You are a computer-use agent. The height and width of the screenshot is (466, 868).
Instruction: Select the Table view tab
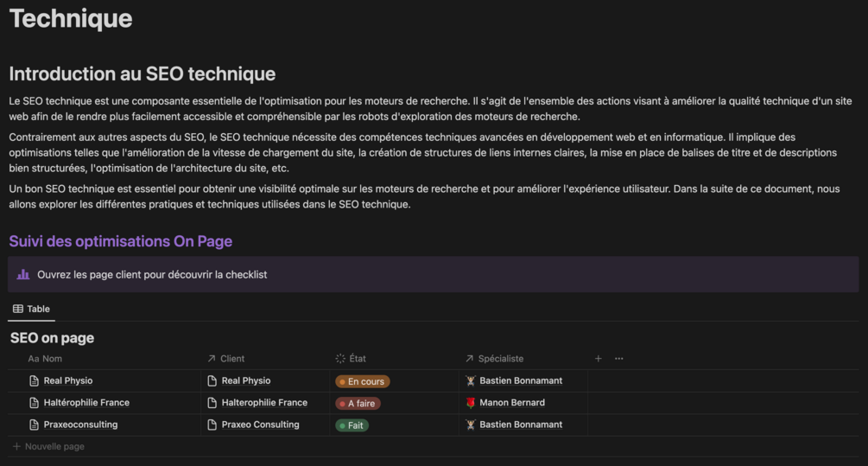pyautogui.click(x=31, y=309)
